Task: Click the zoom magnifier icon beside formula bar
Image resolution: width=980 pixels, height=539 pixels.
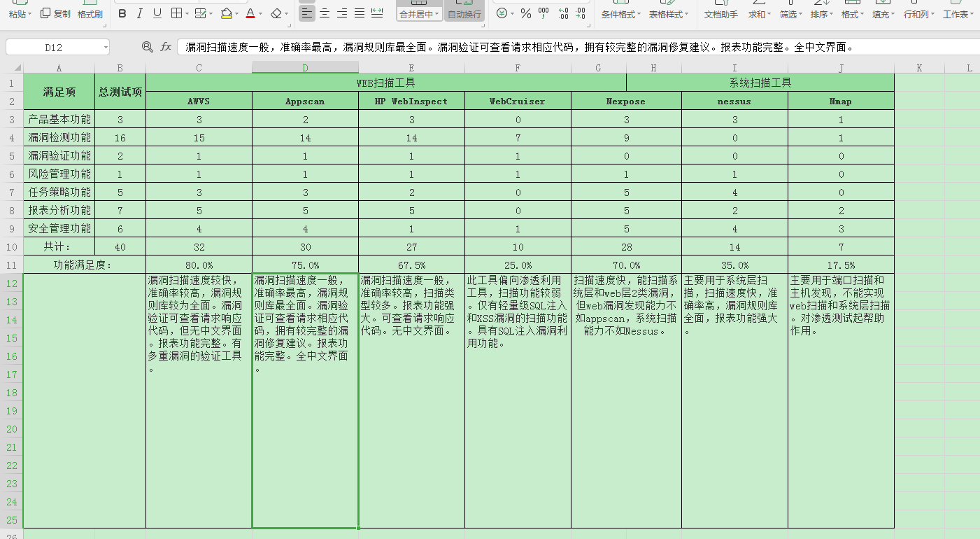Action: pos(147,47)
